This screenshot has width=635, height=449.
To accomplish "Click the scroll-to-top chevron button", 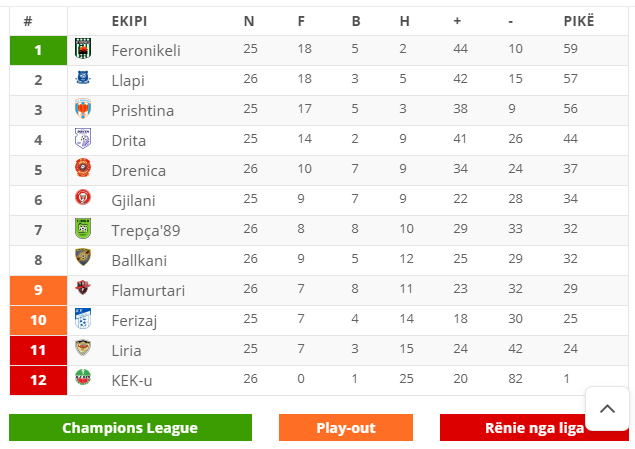I will coord(607,409).
